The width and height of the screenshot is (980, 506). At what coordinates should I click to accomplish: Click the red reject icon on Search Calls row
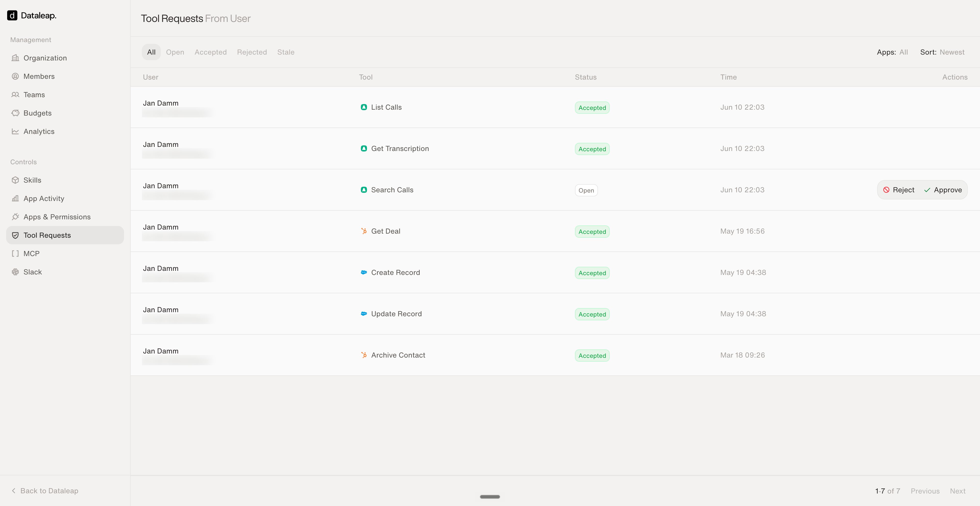[x=886, y=190]
